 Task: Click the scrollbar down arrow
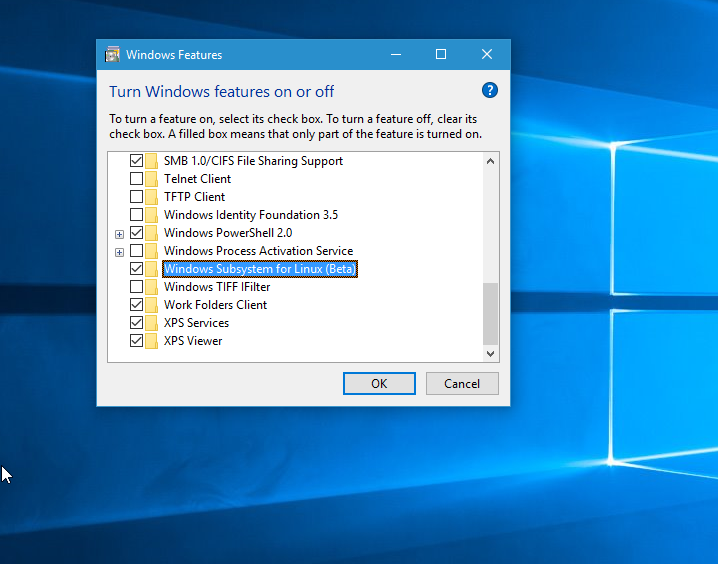[x=490, y=353]
